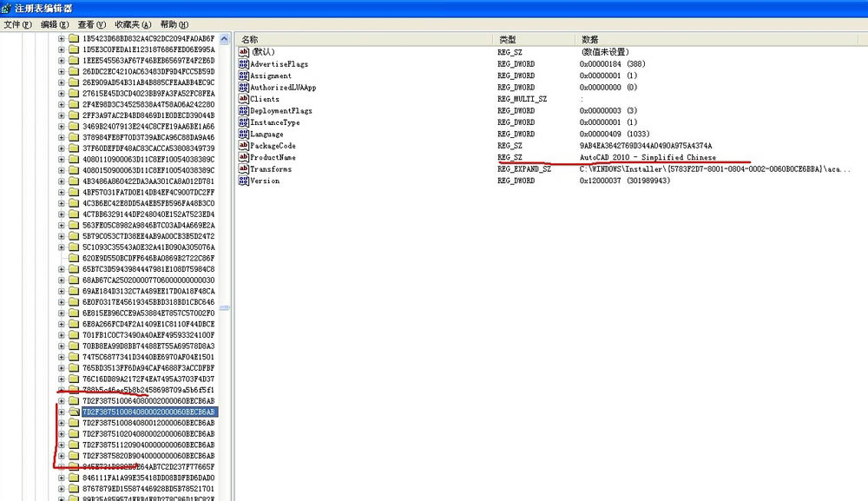868x501 pixels.
Task: Sort values by the 名称 column header
Action: click(x=365, y=39)
